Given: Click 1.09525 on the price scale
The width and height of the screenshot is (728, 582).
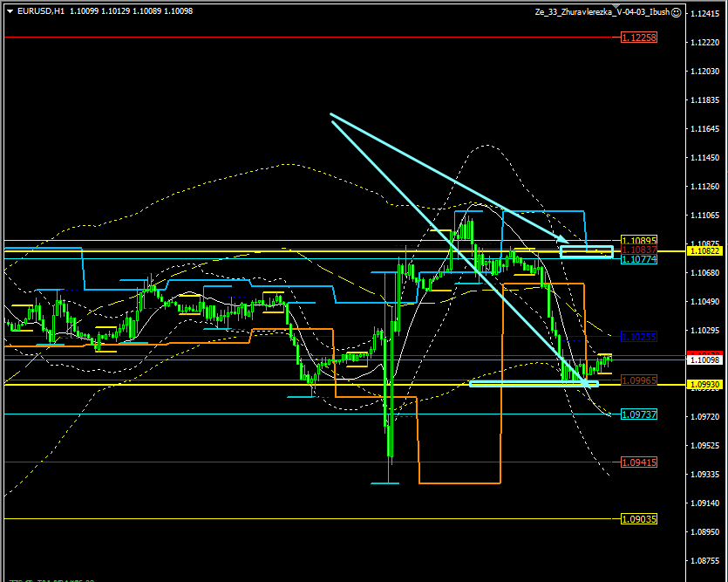Looking at the screenshot, I should [705, 445].
